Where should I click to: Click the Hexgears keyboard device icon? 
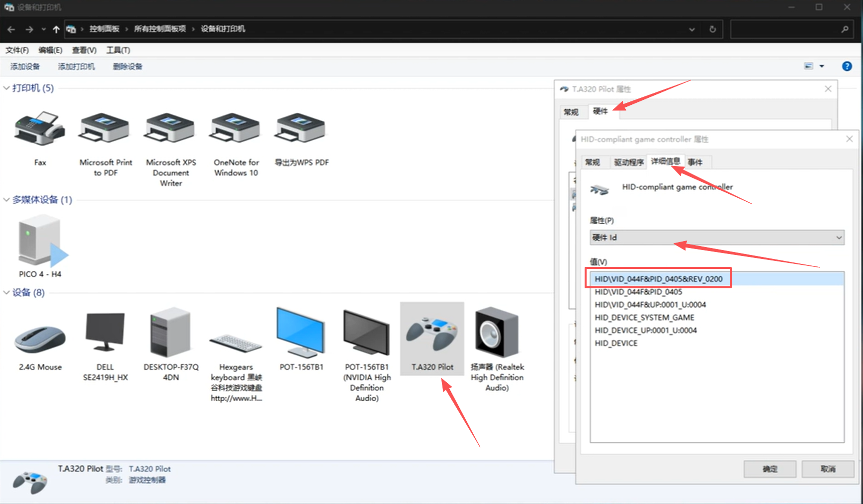point(236,340)
